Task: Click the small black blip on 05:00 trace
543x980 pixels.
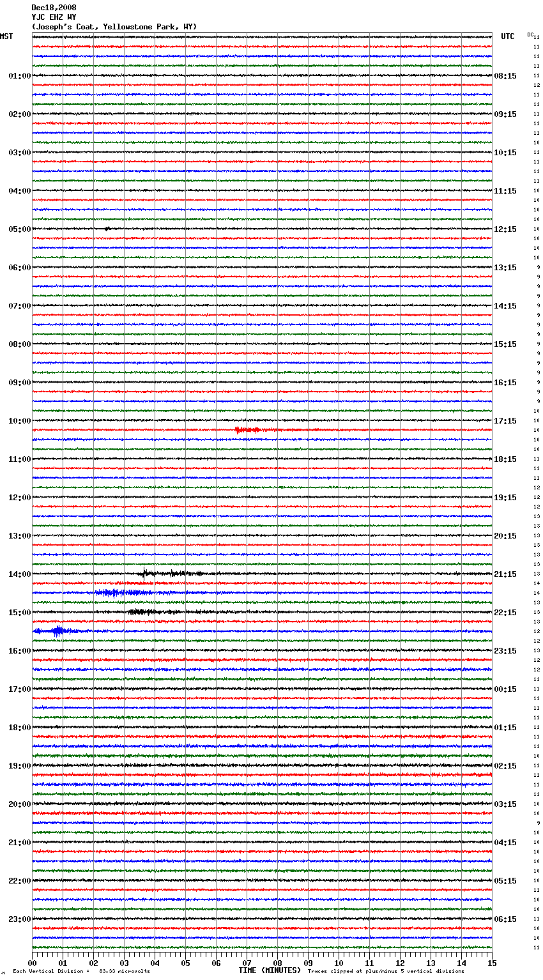Action: click(x=107, y=229)
